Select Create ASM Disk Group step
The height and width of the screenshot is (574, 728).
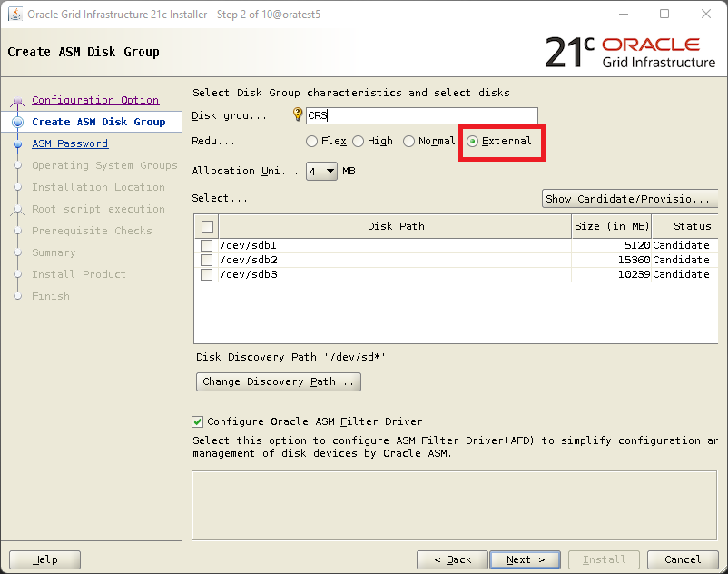[98, 122]
